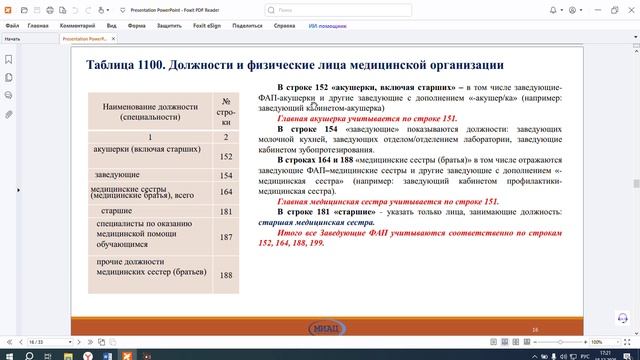
Task: Open Microsoft Word from taskbar
Action: click(x=107, y=356)
